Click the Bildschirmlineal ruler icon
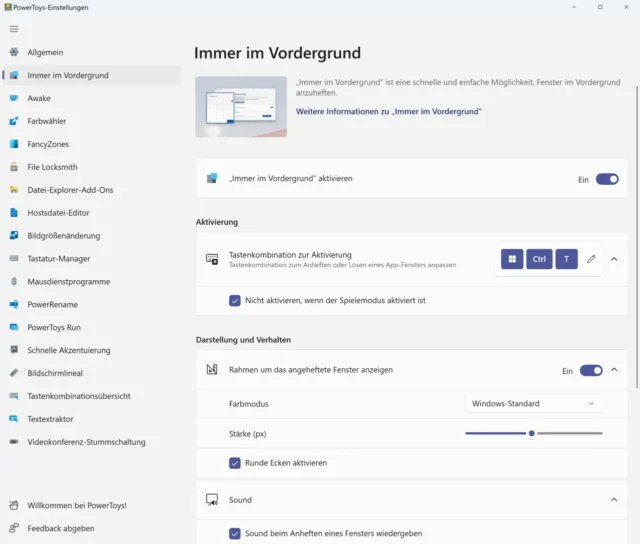This screenshot has width=640, height=544. (x=15, y=373)
